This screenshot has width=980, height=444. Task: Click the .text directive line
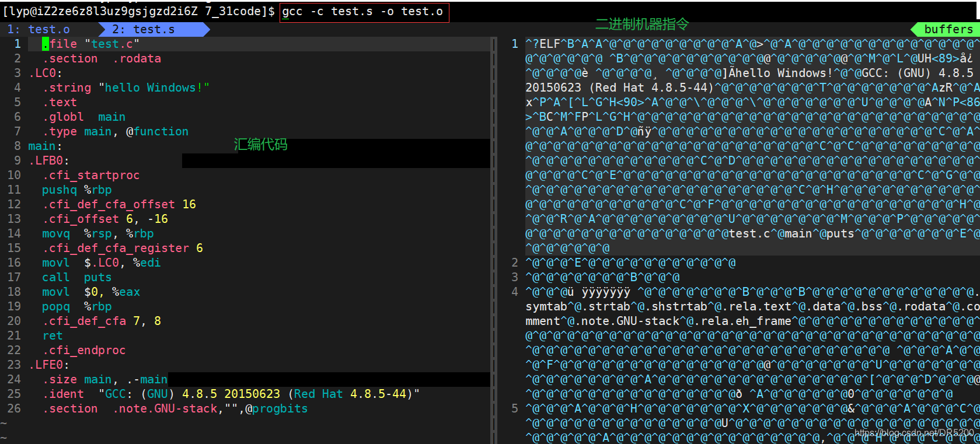coord(60,102)
